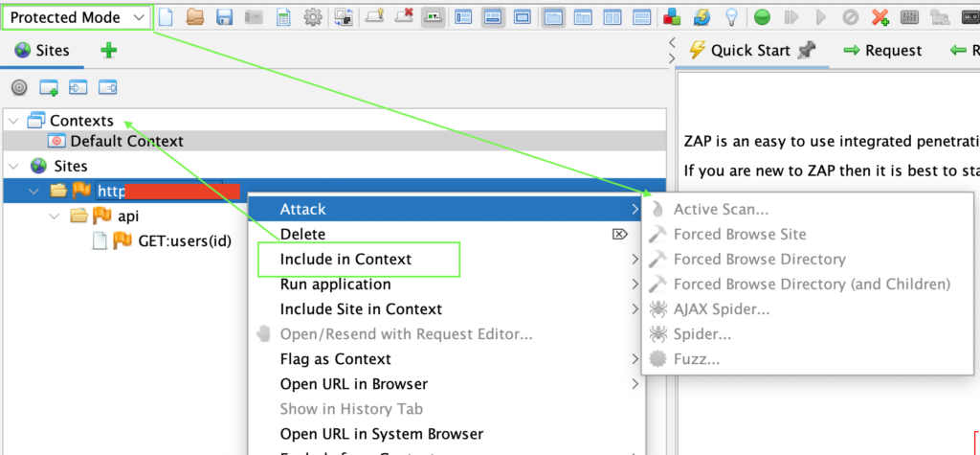Open the Scan Policy Manager sliders icon
This screenshot has height=455, width=980.
tap(910, 17)
